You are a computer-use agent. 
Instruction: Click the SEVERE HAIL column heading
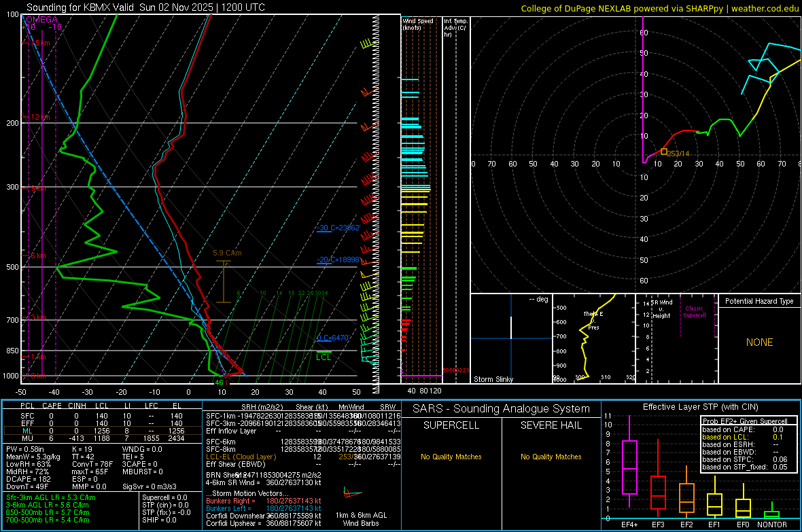pyautogui.click(x=551, y=425)
